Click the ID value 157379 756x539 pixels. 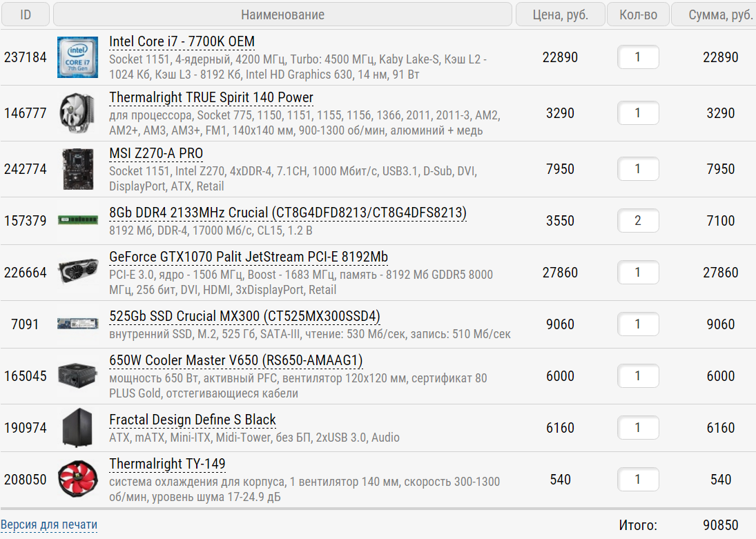tap(26, 221)
